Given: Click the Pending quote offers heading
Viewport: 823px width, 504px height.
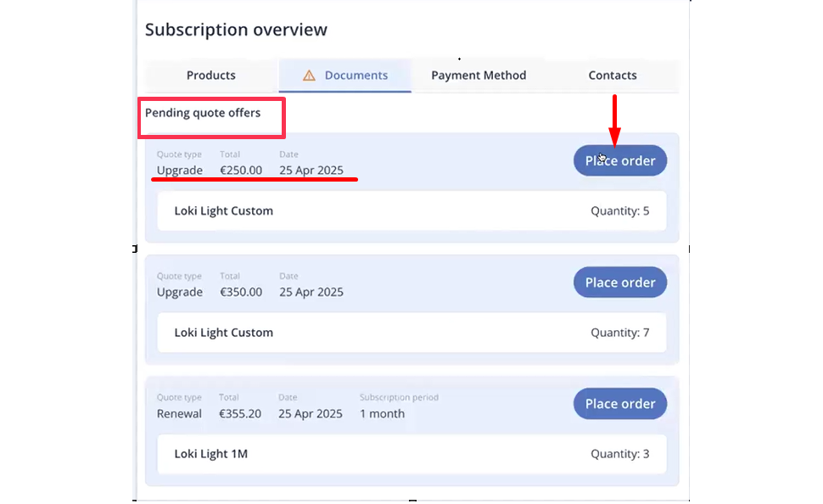Looking at the screenshot, I should pos(203,113).
